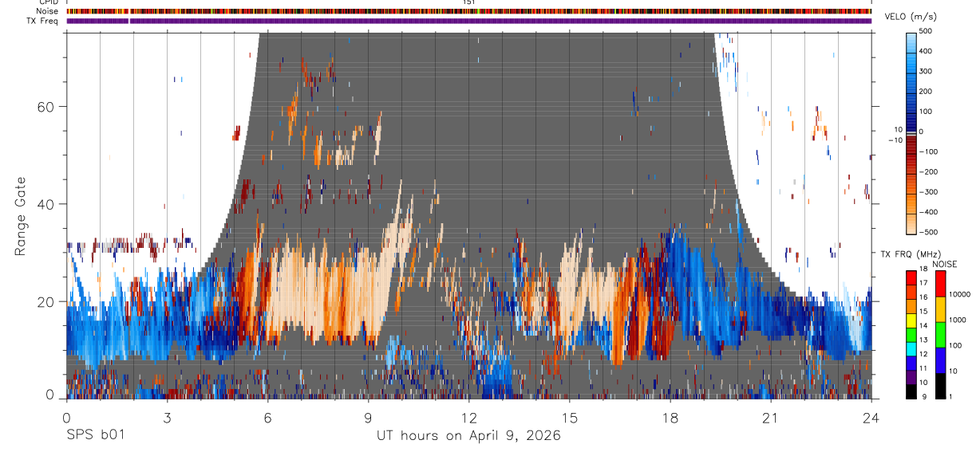
Task: Click the NOISE legend title
Action: pos(945,264)
